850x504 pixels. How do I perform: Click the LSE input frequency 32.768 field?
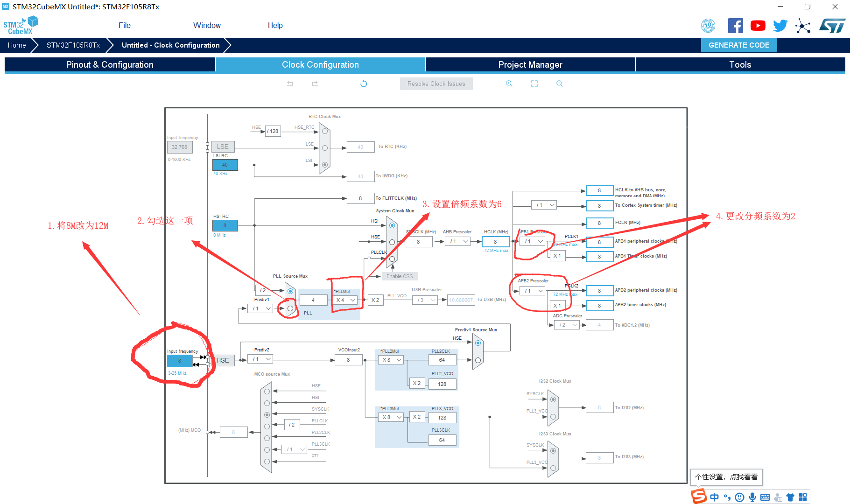point(180,147)
